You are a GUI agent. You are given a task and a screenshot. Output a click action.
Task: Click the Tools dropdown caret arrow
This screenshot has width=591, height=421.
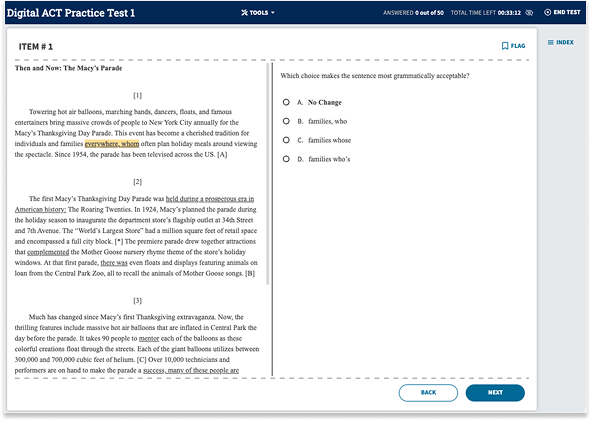[273, 12]
